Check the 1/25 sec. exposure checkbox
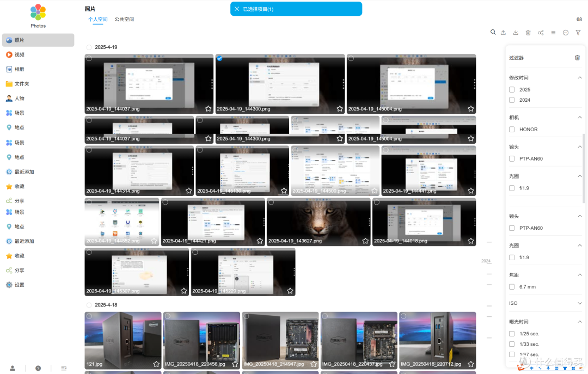 (512, 334)
